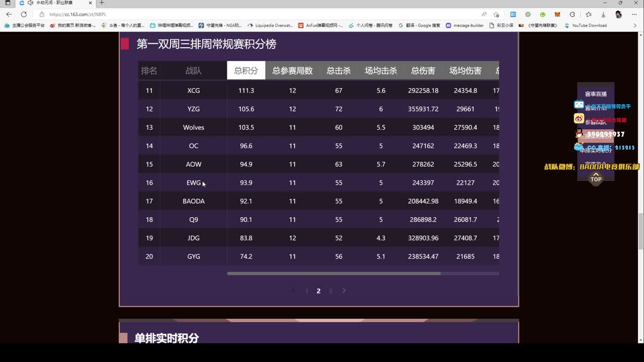Click the next page chevron in pagination
The width and height of the screenshot is (644, 362).
[x=344, y=291]
